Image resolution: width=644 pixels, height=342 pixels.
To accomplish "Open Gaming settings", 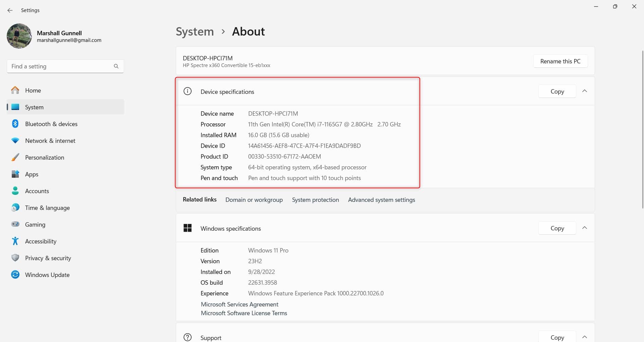I will point(65,224).
